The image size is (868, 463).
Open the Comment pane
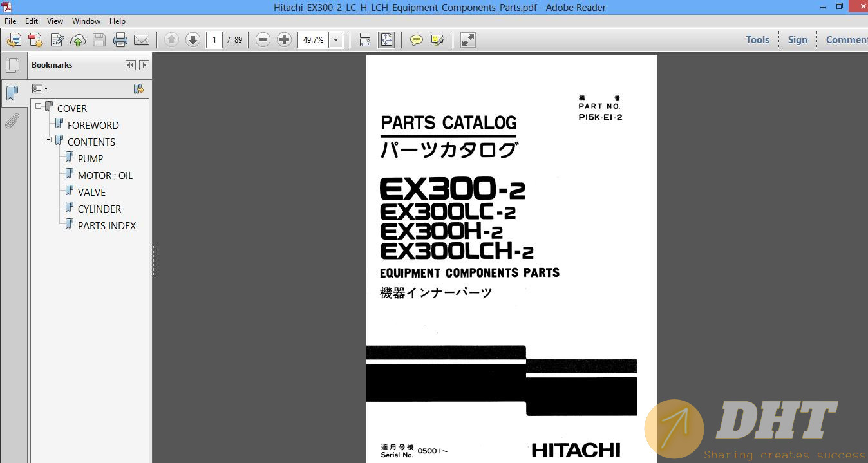[x=846, y=40]
